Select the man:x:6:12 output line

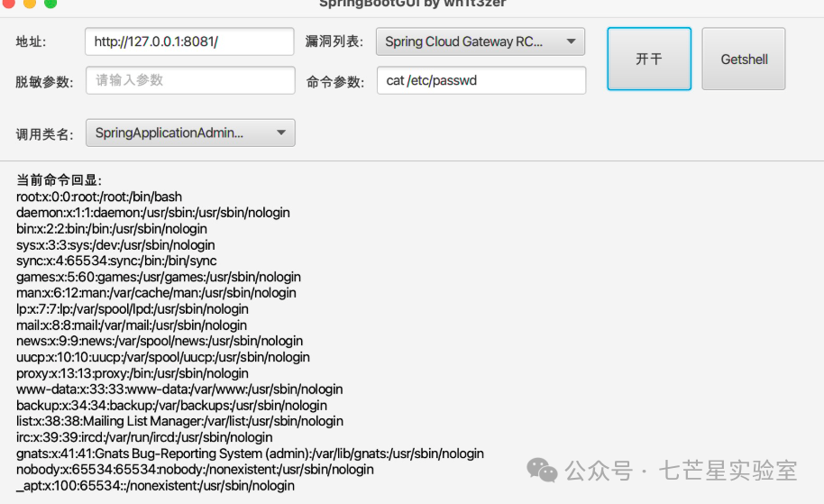coord(156,293)
